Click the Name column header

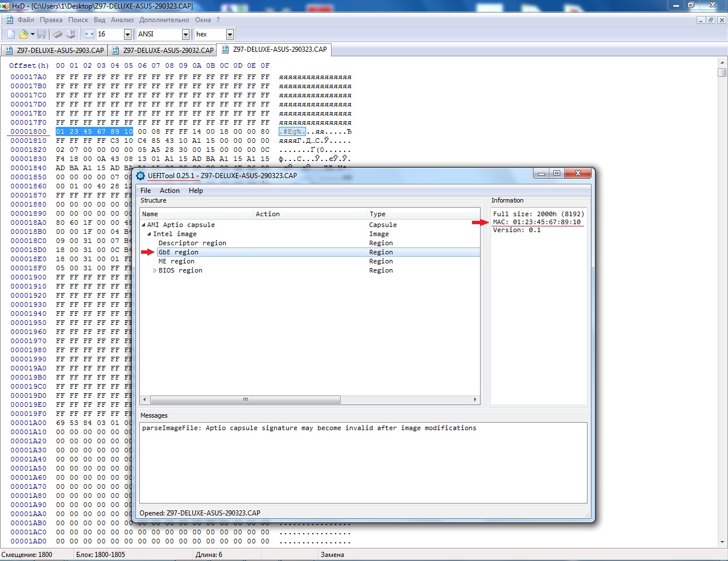pyautogui.click(x=197, y=214)
